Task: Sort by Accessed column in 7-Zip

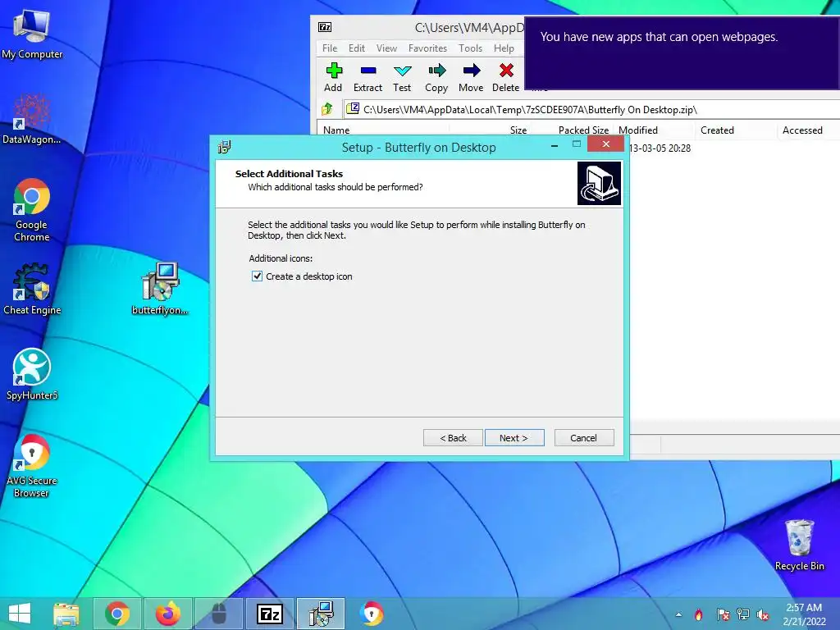Action: (x=802, y=130)
